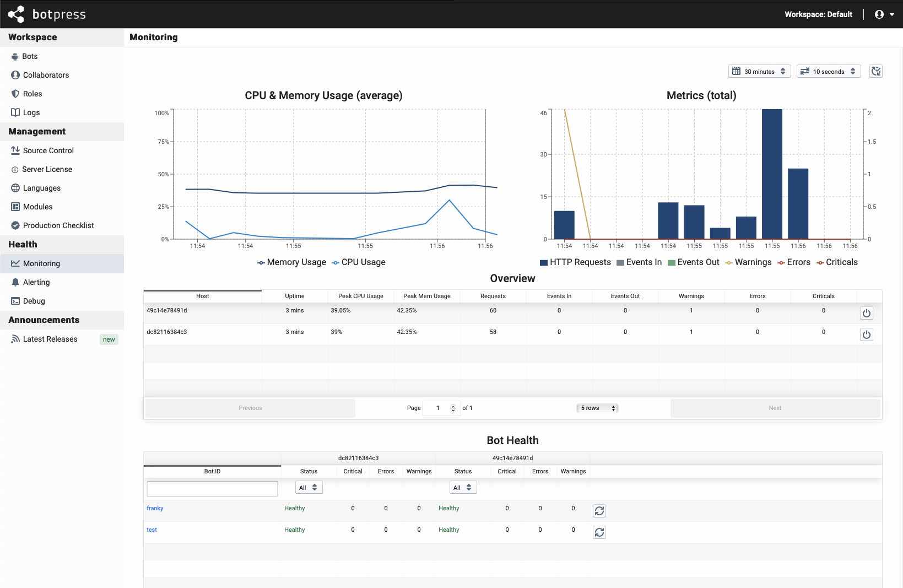The height and width of the screenshot is (588, 903).
Task: Open Latest Releases under Announcements
Action: [50, 339]
